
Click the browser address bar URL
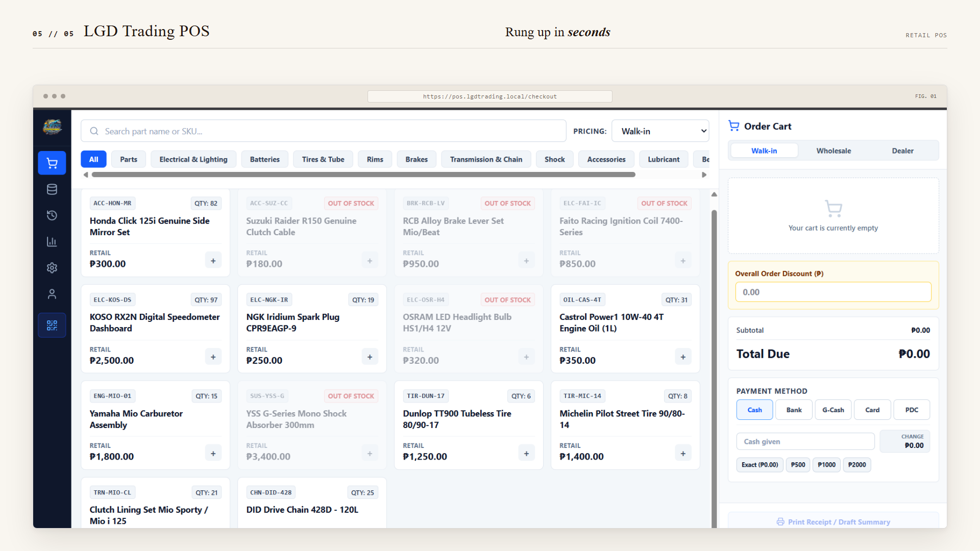pos(489,96)
